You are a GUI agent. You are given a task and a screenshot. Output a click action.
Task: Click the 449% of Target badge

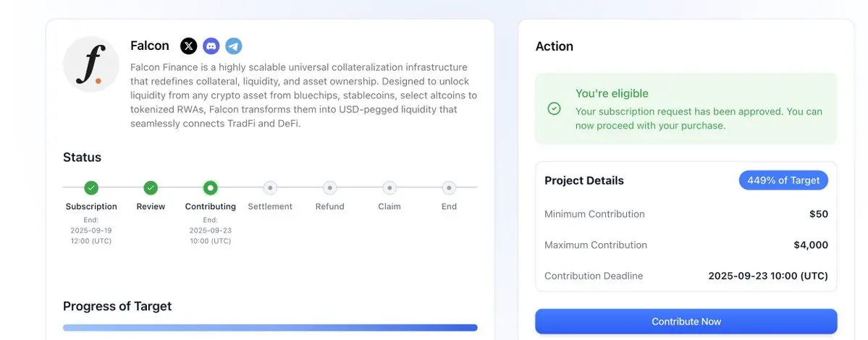point(783,180)
